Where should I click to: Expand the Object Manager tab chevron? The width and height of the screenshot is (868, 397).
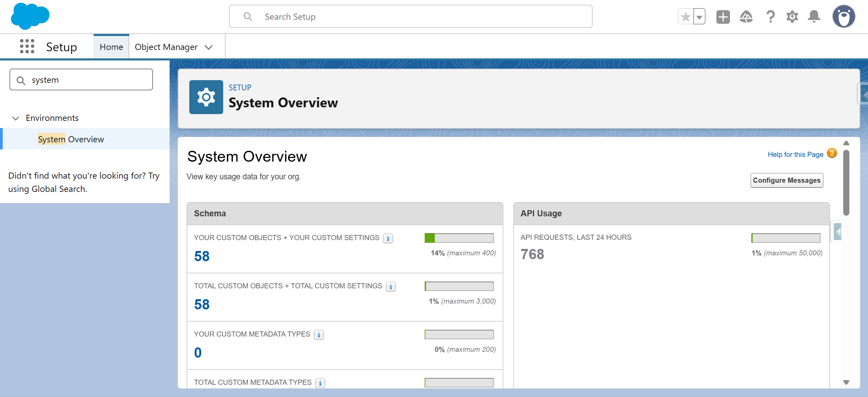tap(209, 47)
